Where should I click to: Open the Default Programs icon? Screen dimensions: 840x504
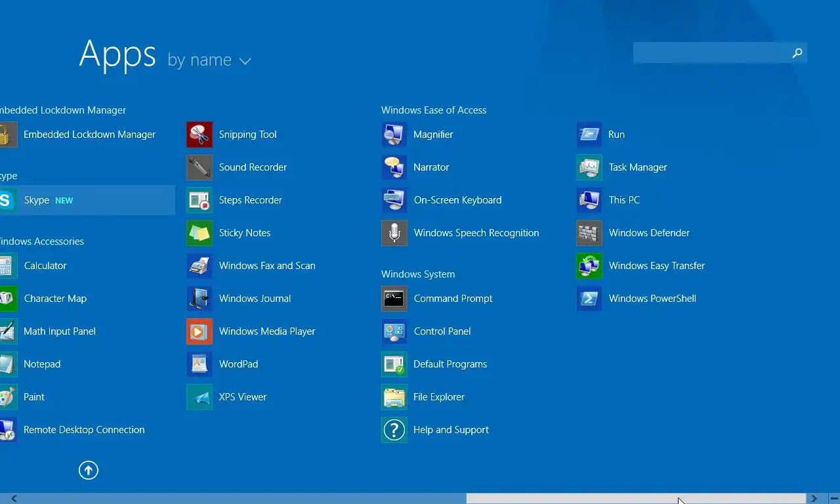coord(394,364)
